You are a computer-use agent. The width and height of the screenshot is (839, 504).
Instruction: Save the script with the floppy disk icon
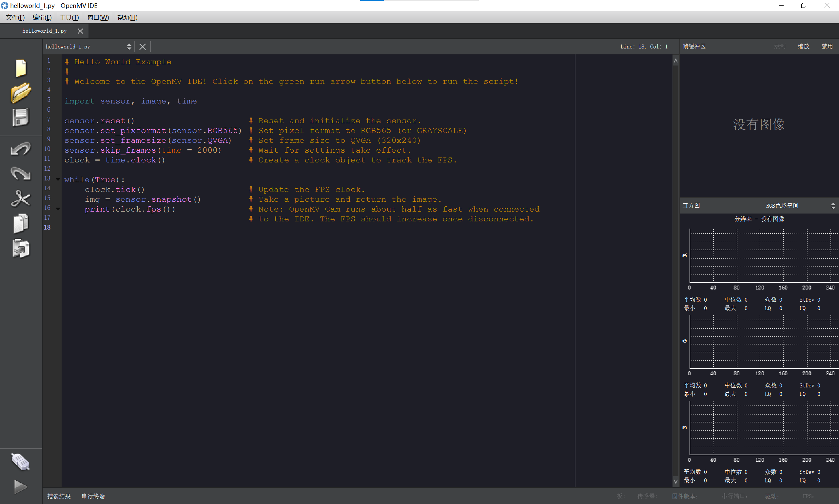21,118
